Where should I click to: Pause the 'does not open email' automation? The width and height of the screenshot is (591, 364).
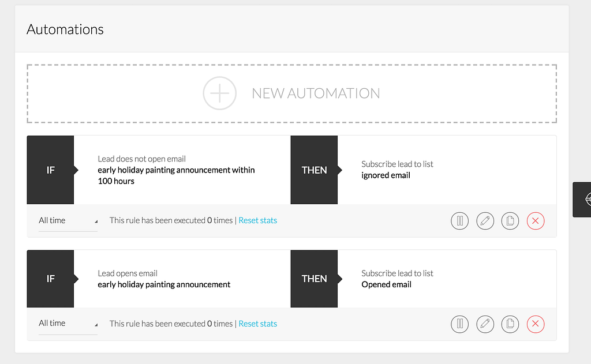pyautogui.click(x=459, y=221)
